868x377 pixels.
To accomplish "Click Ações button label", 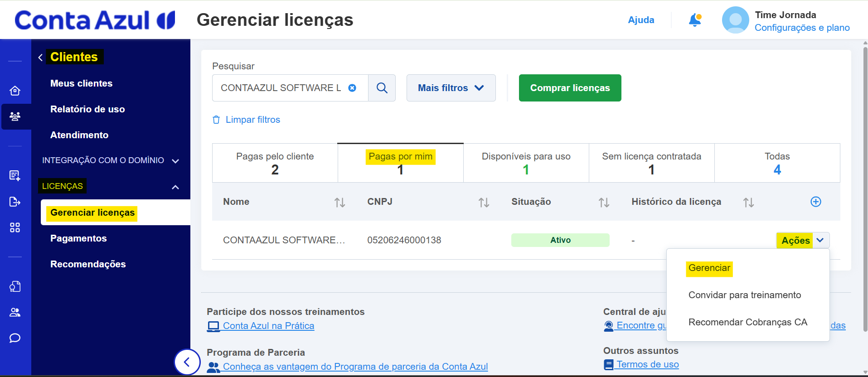I will click(x=795, y=240).
